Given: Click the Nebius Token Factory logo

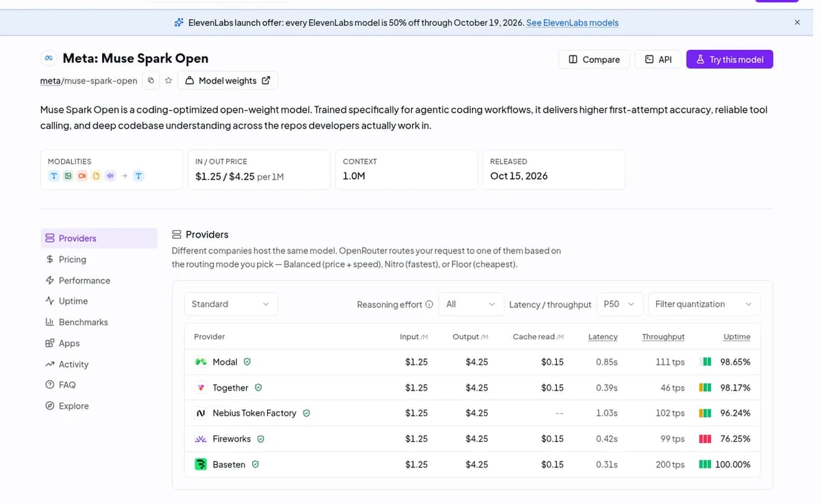Looking at the screenshot, I should [201, 414].
